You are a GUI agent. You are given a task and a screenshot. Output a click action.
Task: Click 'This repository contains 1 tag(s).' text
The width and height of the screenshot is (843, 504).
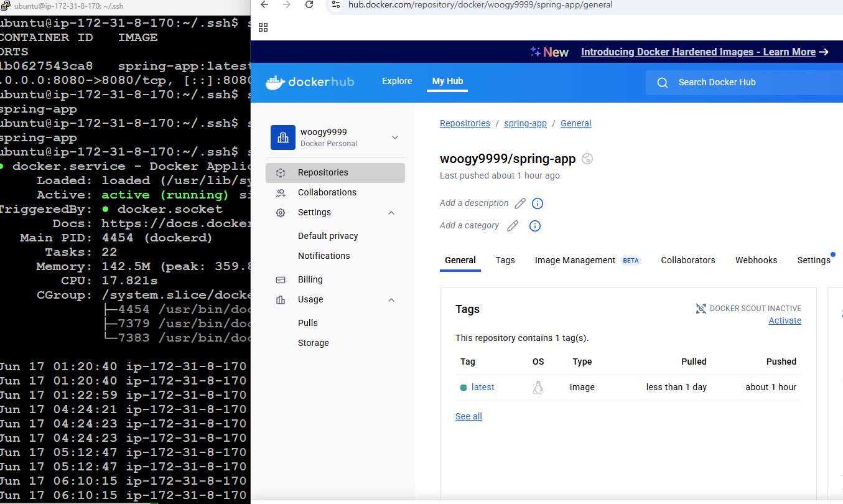pos(522,338)
